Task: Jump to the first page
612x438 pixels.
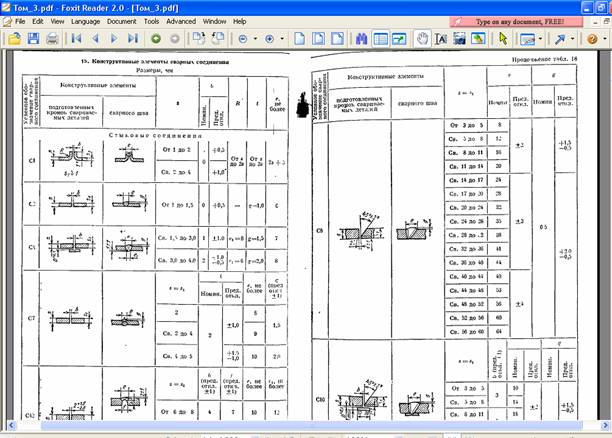Action: [76, 38]
